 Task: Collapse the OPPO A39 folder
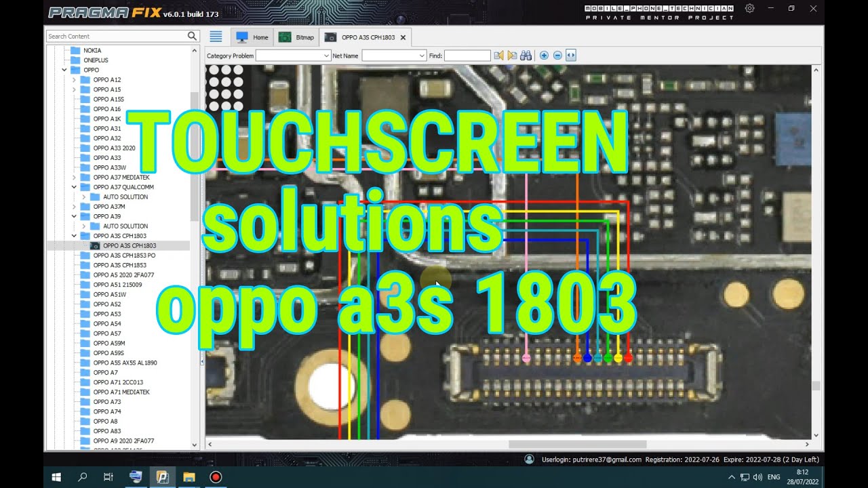74,216
